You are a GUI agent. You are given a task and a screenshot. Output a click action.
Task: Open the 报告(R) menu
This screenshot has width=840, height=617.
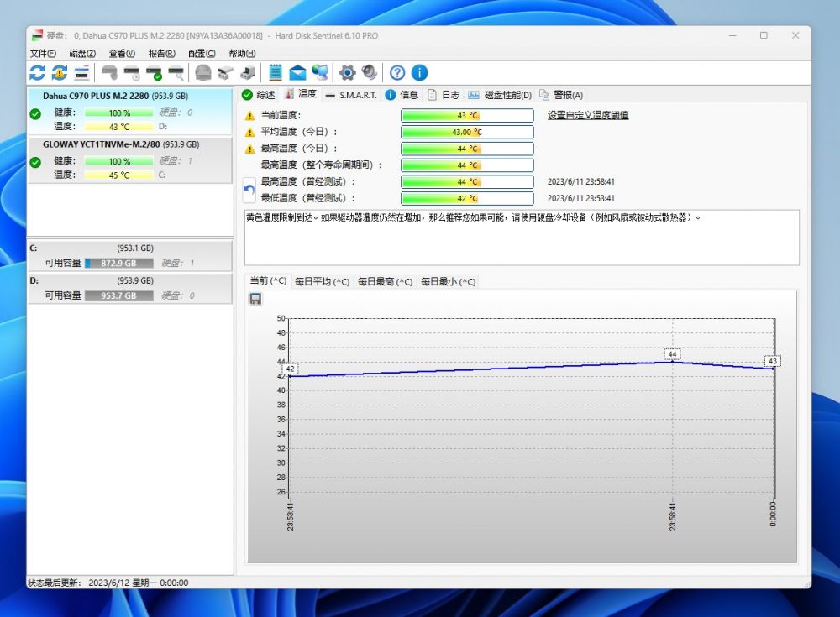tap(162, 53)
